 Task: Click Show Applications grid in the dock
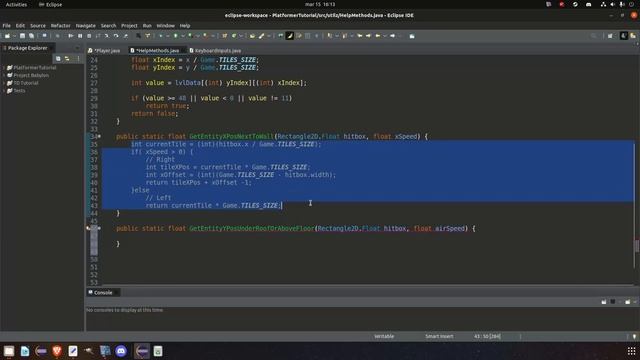pos(631,351)
